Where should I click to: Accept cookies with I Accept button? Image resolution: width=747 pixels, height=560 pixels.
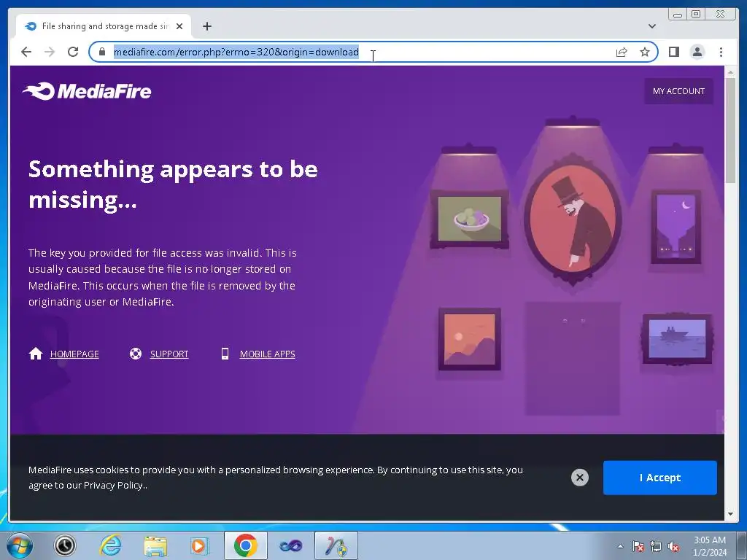tap(659, 478)
